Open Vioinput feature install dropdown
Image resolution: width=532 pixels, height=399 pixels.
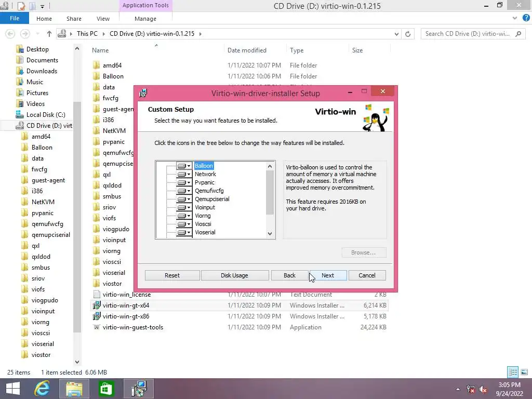pyautogui.click(x=184, y=207)
